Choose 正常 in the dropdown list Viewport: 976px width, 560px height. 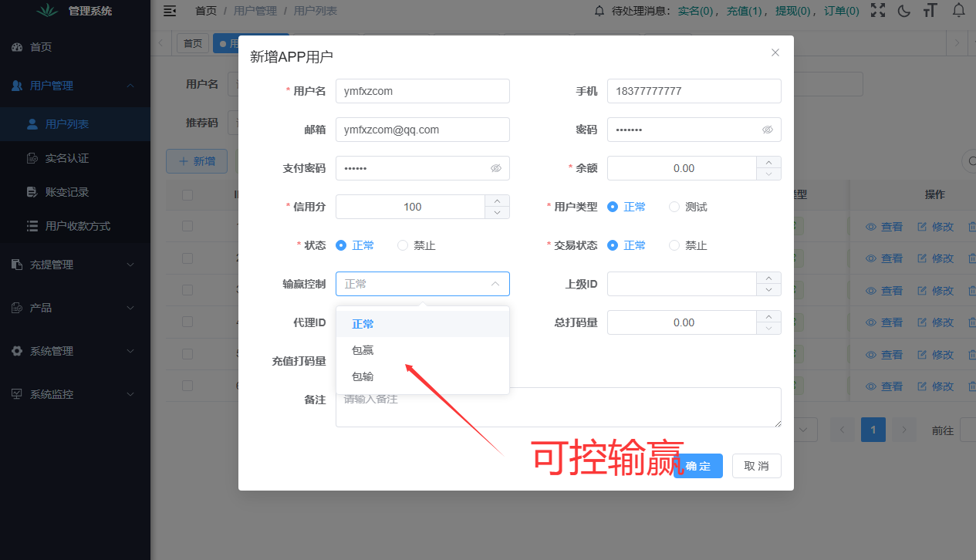click(423, 324)
